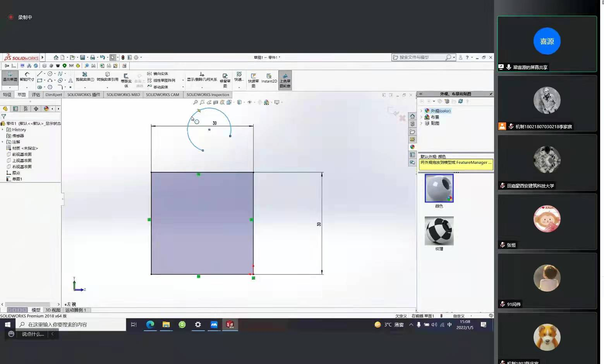Viewport: 604px width, 364px height.
Task: Click the 线性草图阵列 linear pattern tool
Action: point(161,81)
